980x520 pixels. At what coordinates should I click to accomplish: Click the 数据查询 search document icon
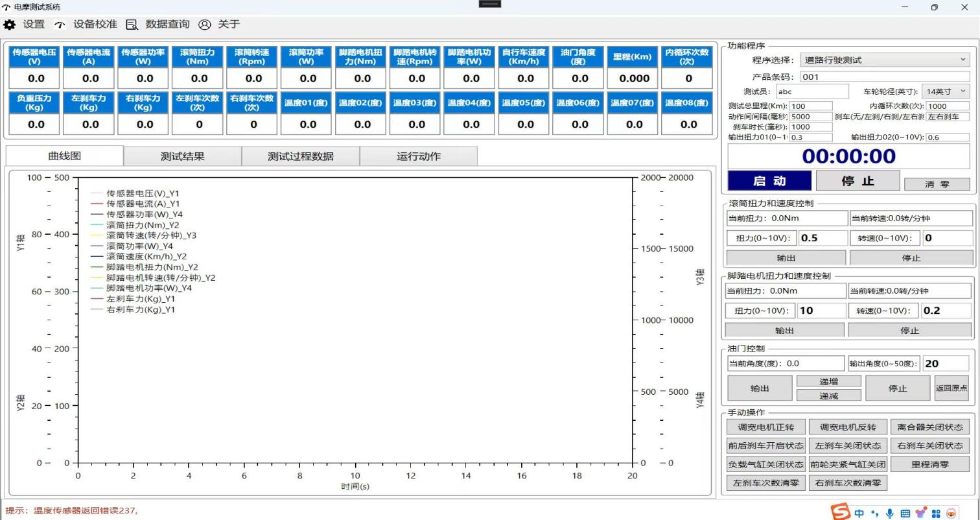click(132, 25)
